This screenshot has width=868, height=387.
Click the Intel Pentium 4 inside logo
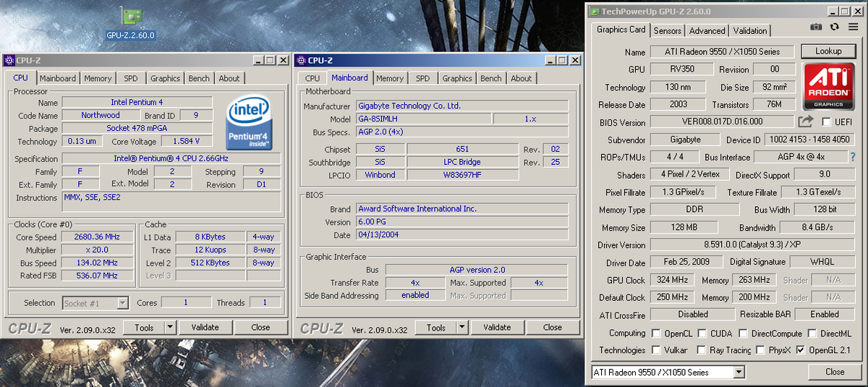pos(249,122)
